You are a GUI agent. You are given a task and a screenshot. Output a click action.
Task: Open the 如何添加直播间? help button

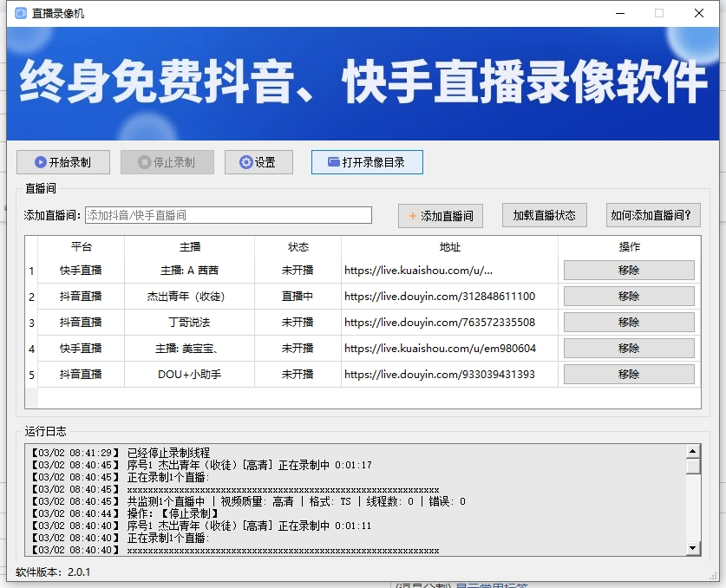[653, 215]
